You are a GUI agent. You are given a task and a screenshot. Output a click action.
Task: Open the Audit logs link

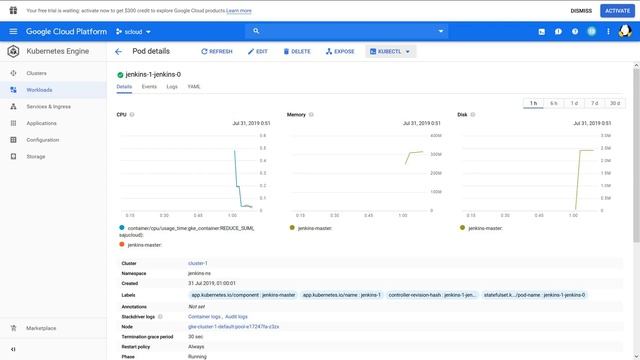236,317
